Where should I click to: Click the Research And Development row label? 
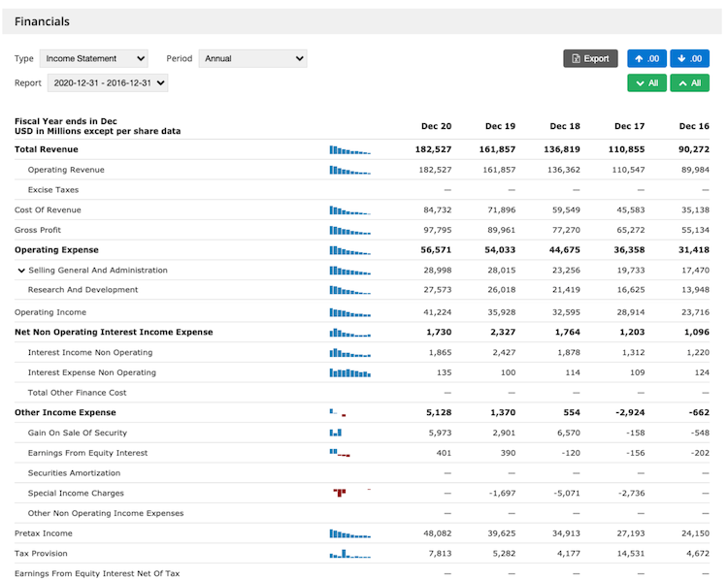coord(83,289)
